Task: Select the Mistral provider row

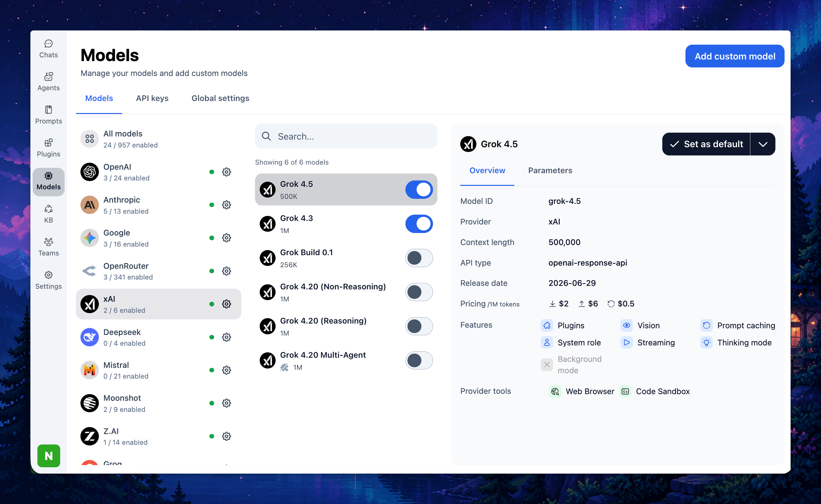Action: click(x=158, y=370)
